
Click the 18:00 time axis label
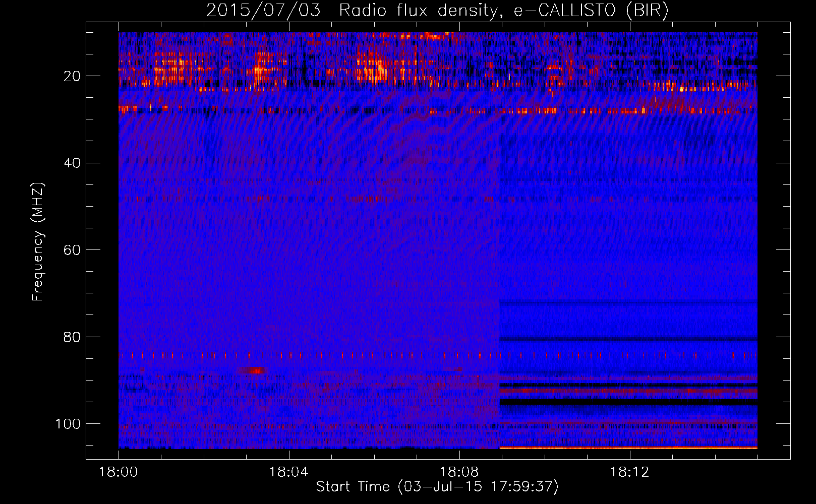(x=119, y=472)
